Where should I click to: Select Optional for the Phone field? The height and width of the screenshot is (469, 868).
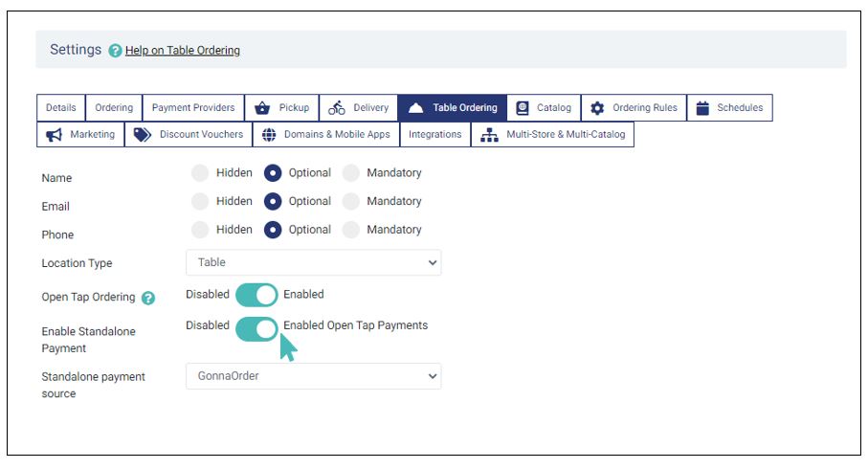pos(274,230)
